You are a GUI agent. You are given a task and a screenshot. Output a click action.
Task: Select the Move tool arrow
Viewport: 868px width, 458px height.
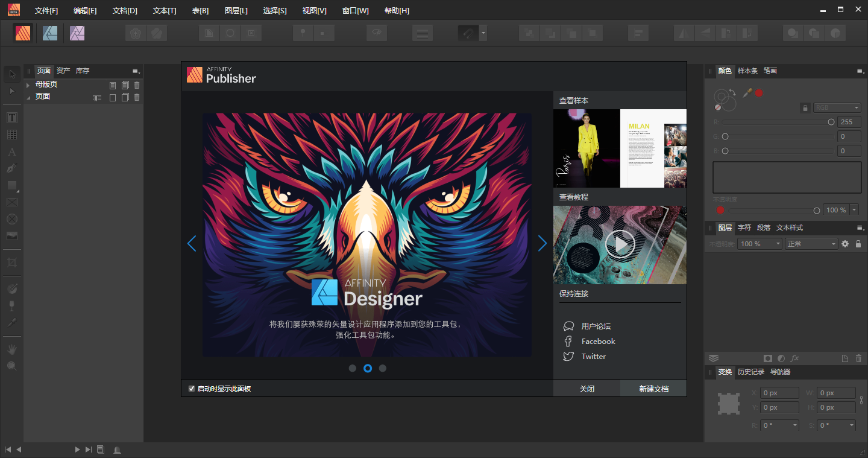tap(12, 74)
